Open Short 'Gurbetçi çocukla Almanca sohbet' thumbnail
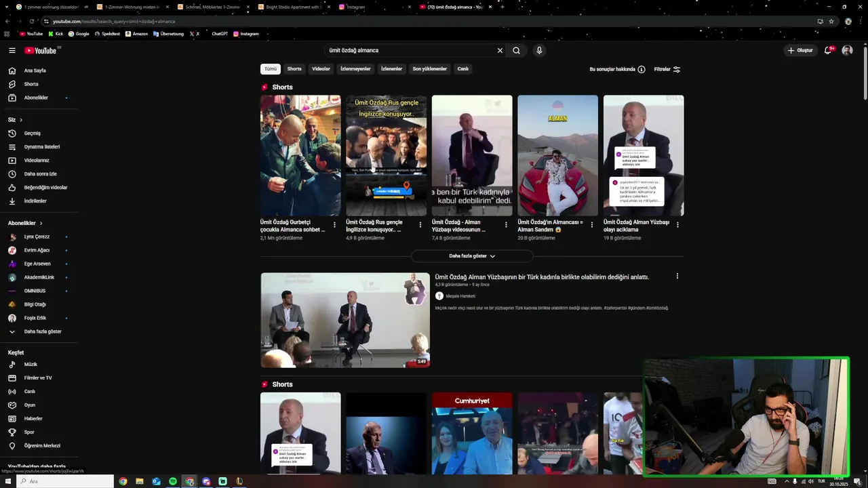Image resolution: width=868 pixels, height=488 pixels. tap(300, 155)
